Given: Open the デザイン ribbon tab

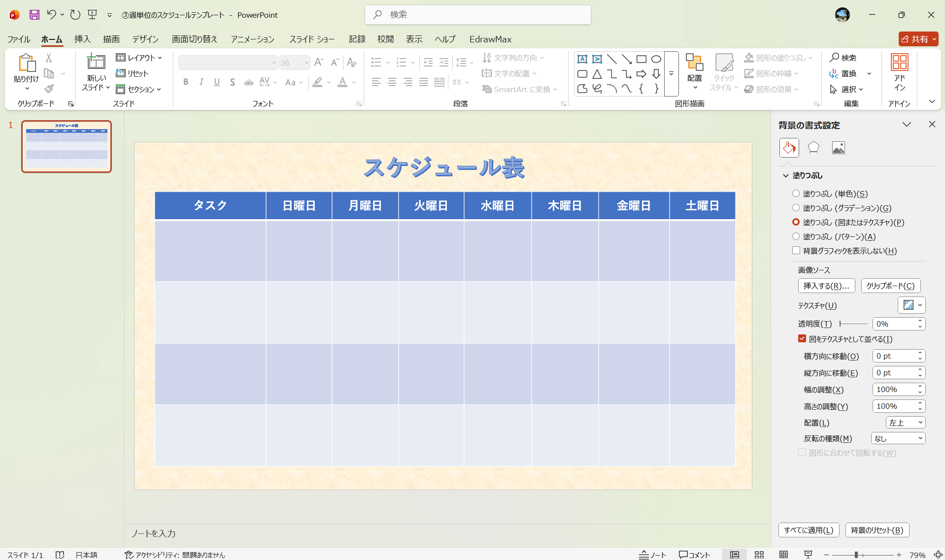Looking at the screenshot, I should tap(144, 39).
